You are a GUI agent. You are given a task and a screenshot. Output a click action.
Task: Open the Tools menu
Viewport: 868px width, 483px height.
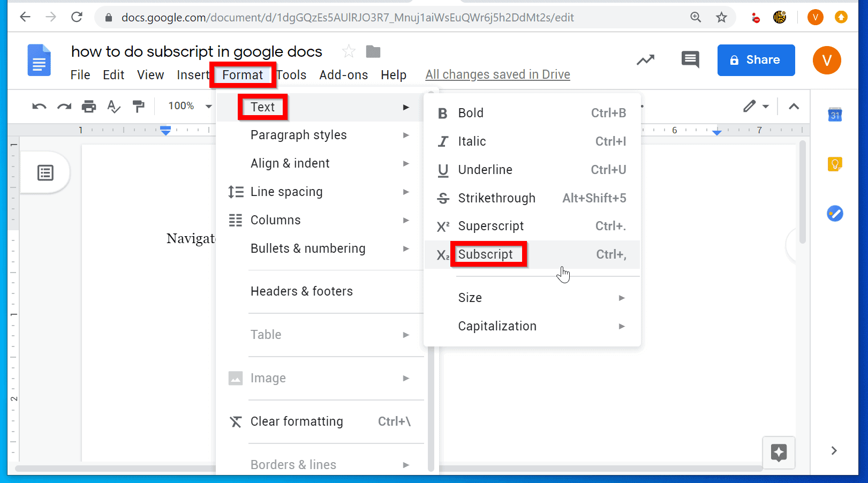pos(291,75)
